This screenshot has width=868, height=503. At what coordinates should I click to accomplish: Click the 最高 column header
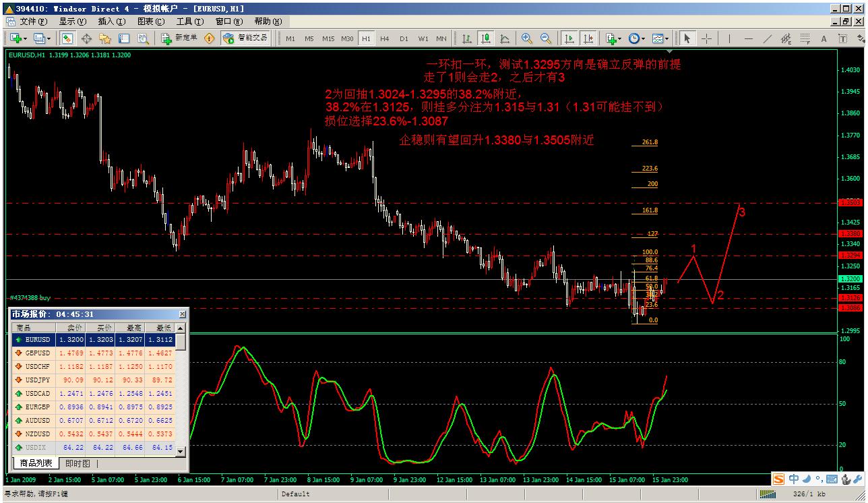(131, 327)
